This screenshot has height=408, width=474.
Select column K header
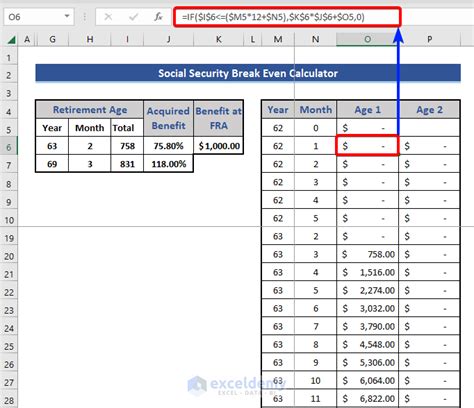[218, 39]
